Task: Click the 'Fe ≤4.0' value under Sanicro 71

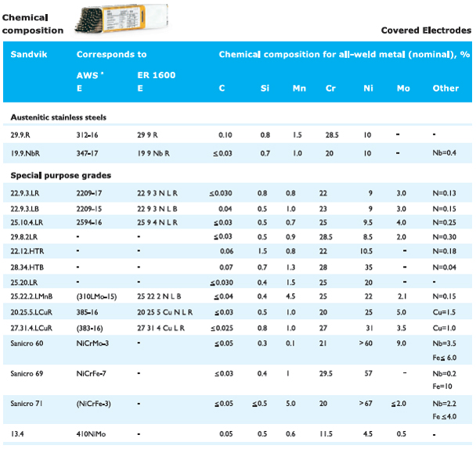Action: coord(445,417)
